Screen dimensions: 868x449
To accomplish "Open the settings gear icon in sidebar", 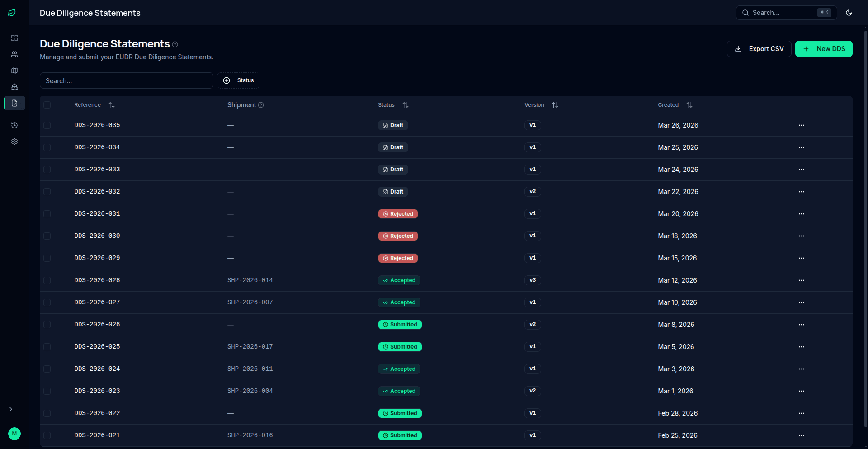I will tap(14, 142).
